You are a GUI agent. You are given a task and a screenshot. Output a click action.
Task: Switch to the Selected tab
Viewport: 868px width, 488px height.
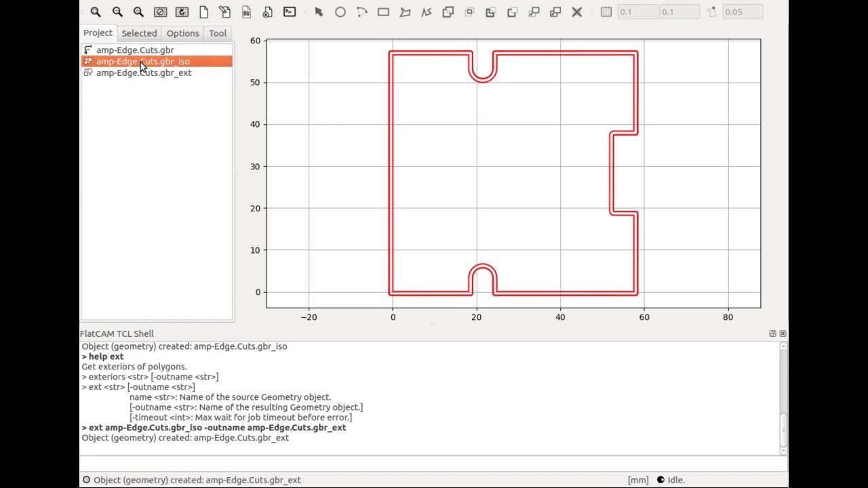pos(139,33)
